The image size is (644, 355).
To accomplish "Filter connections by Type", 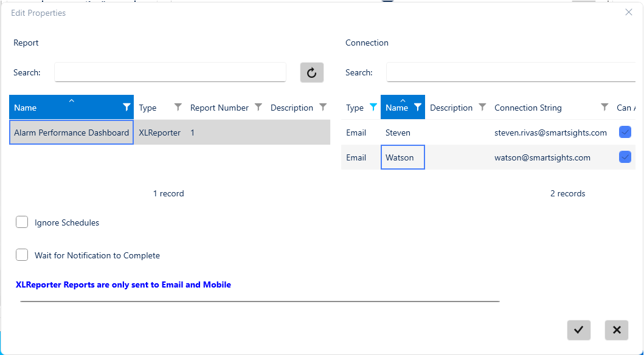I will tap(373, 108).
